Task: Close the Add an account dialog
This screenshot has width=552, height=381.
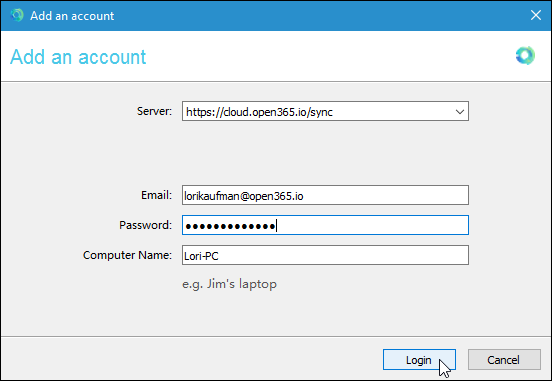Action: (536, 15)
